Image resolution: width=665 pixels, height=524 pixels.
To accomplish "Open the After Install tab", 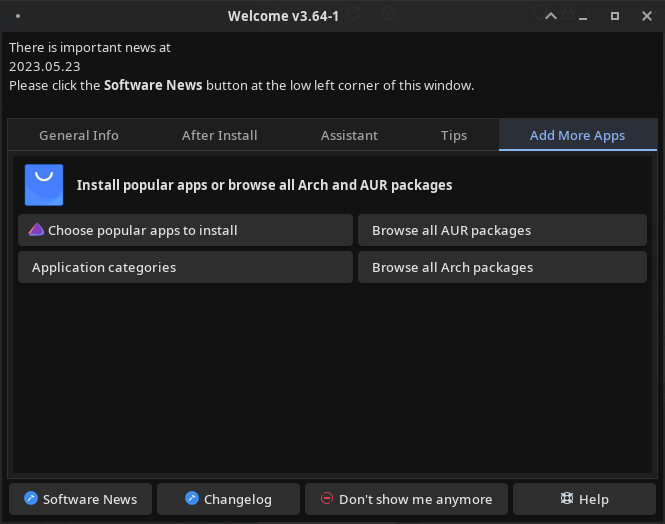I will pos(220,136).
